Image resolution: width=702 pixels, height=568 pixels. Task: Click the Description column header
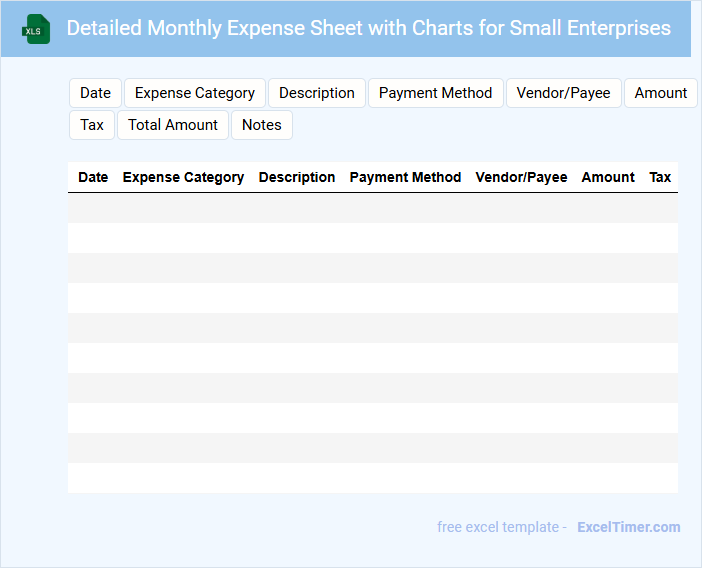(x=297, y=177)
